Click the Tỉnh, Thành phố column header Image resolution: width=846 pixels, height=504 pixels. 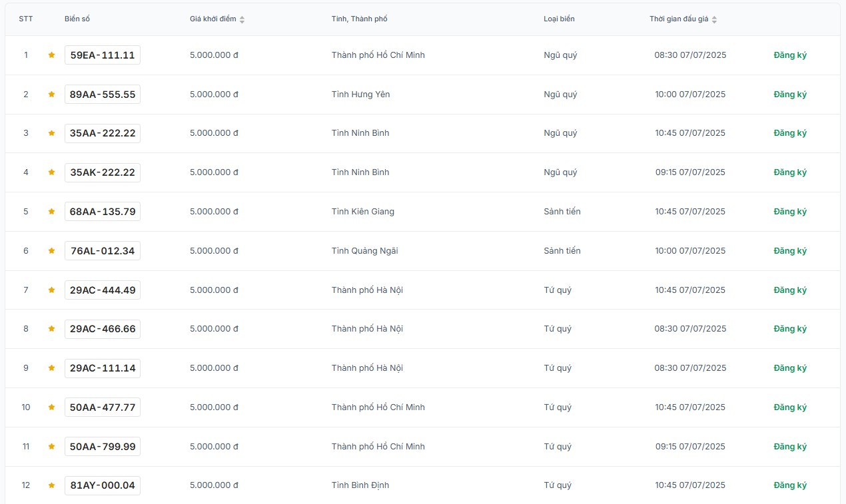(359, 19)
